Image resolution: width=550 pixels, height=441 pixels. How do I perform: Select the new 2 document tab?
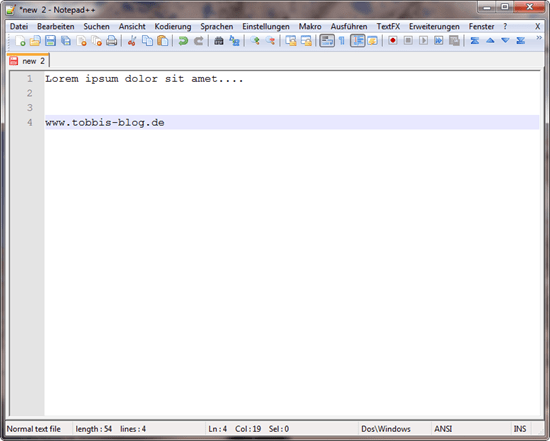28,61
